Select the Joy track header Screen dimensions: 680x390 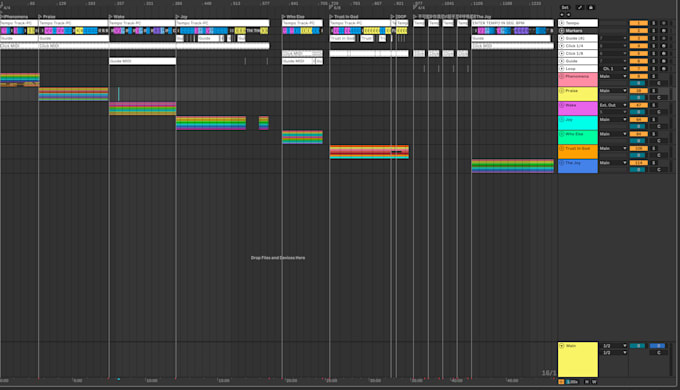[578, 123]
